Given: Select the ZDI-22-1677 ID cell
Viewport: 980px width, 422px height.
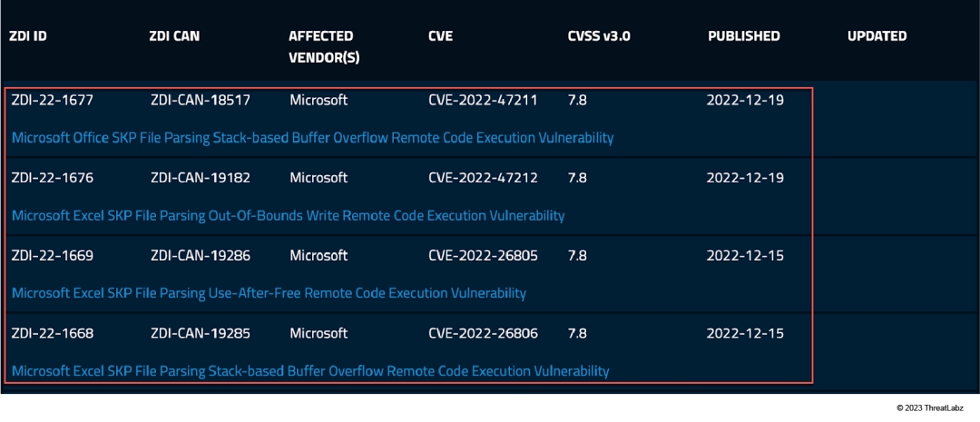Looking at the screenshot, I should (53, 100).
